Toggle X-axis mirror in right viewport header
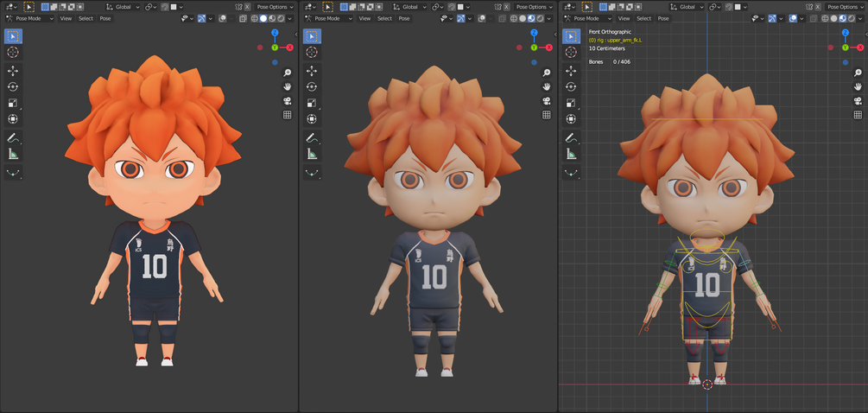The image size is (868, 413). 817,7
